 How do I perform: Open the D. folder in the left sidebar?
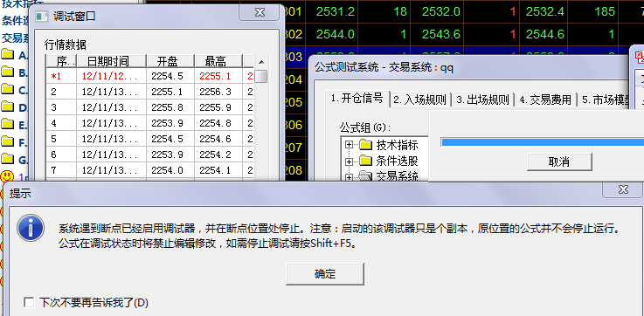14,106
